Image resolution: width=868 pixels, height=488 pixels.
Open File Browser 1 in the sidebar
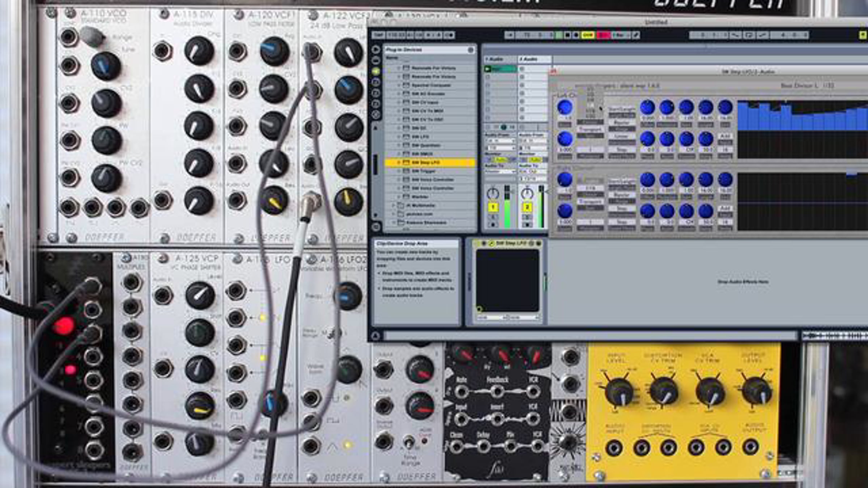point(376,82)
